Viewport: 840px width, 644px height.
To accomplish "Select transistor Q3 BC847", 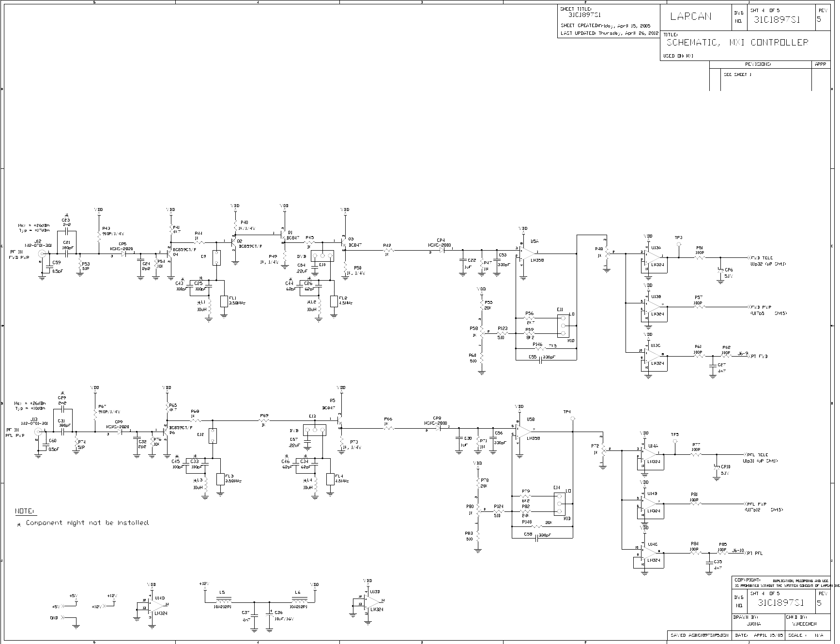I will (x=344, y=241).
